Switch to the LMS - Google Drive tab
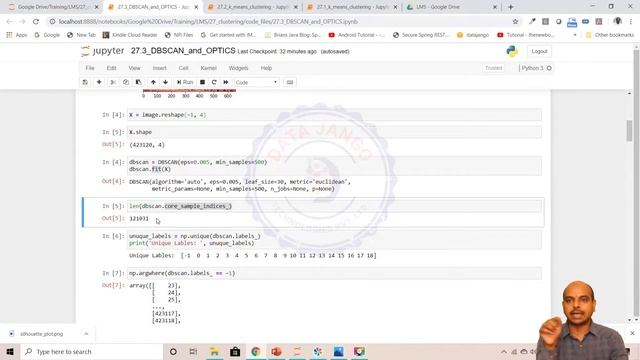 pyautogui.click(x=452, y=7)
